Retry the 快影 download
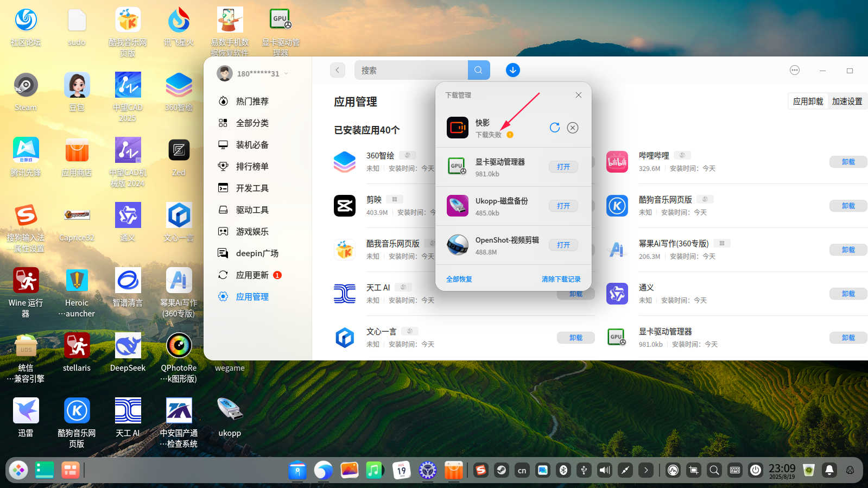The height and width of the screenshot is (488, 868). click(x=555, y=128)
